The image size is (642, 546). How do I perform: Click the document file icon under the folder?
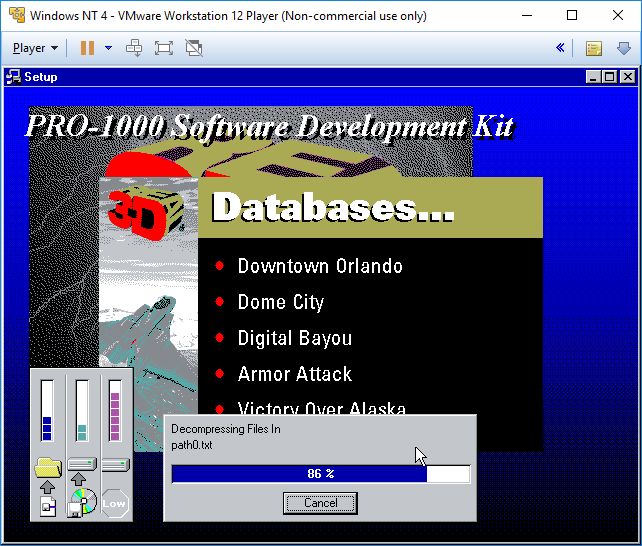(x=48, y=506)
